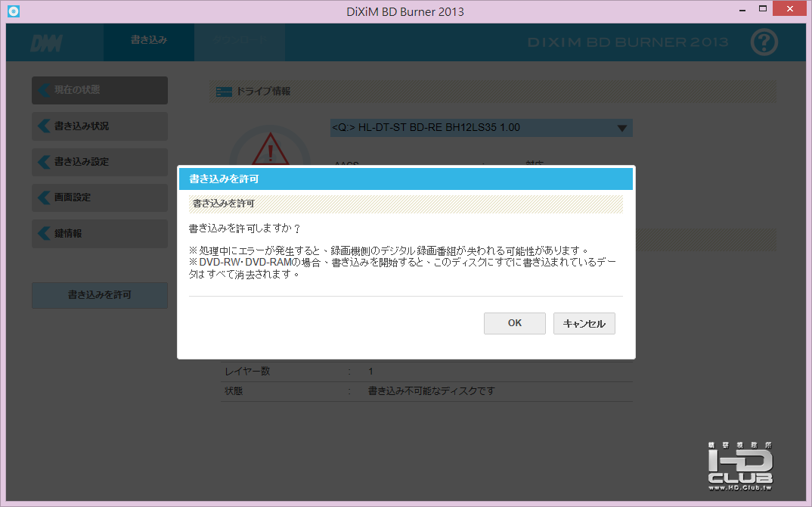The height and width of the screenshot is (507, 812).
Task: Click the キャンセル button in dialog
Action: [x=584, y=323]
